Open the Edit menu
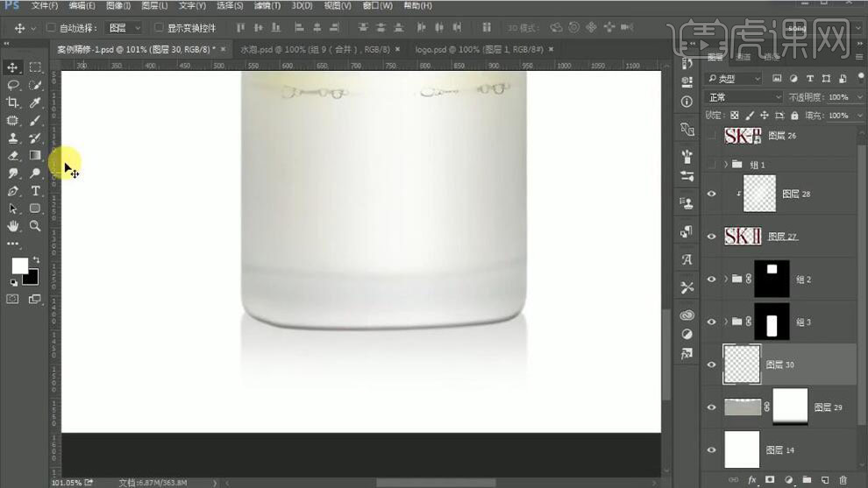868x488 pixels. [82, 5]
